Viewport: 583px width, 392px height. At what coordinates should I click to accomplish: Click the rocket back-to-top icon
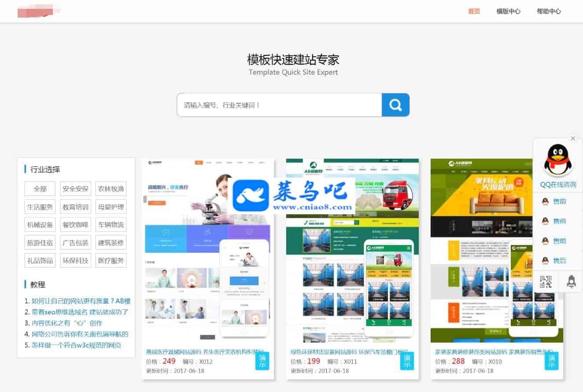[571, 282]
